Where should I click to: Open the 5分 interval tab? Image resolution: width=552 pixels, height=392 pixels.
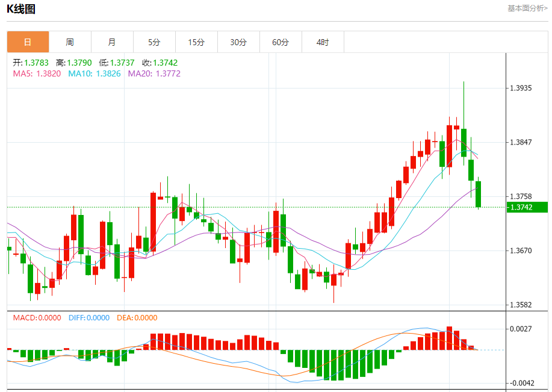click(154, 42)
